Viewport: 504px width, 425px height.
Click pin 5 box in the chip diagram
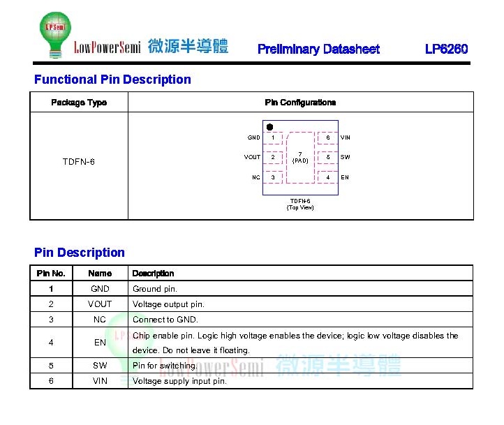coord(328,157)
